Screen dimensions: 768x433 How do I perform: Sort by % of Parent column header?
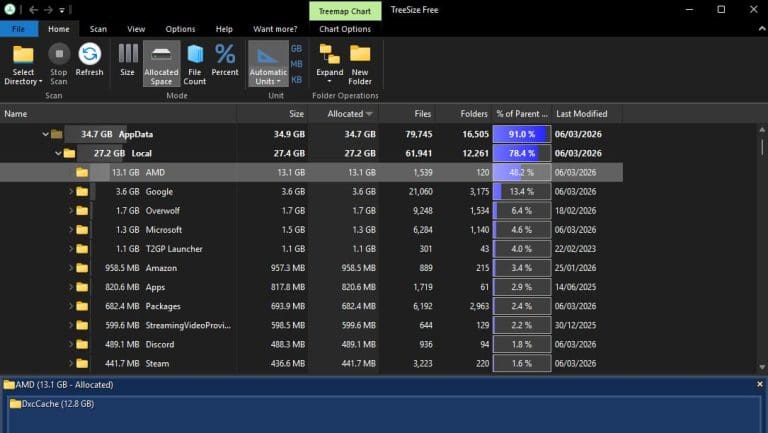[x=522, y=114]
